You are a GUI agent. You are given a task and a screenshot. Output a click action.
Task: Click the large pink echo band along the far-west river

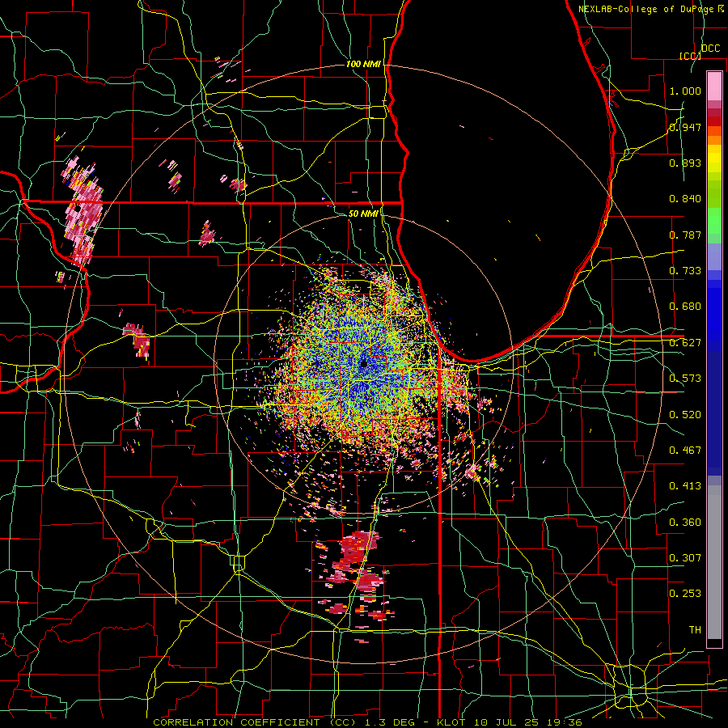pos(83,211)
